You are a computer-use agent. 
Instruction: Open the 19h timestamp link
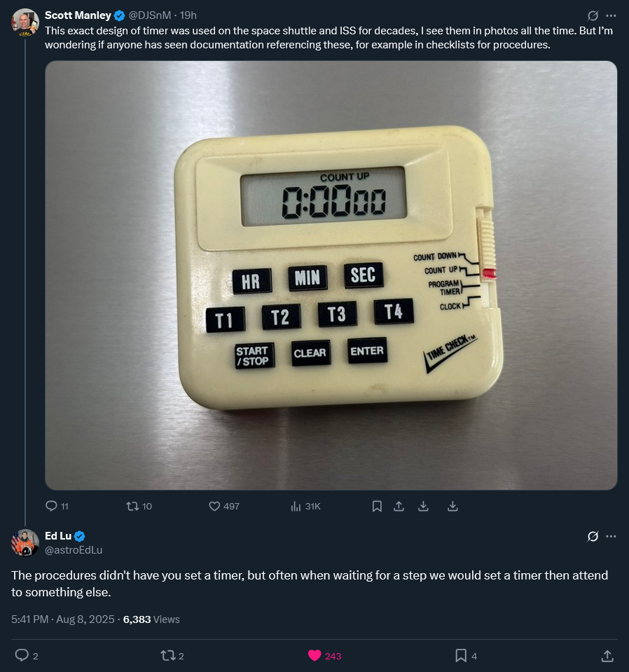pyautogui.click(x=188, y=15)
